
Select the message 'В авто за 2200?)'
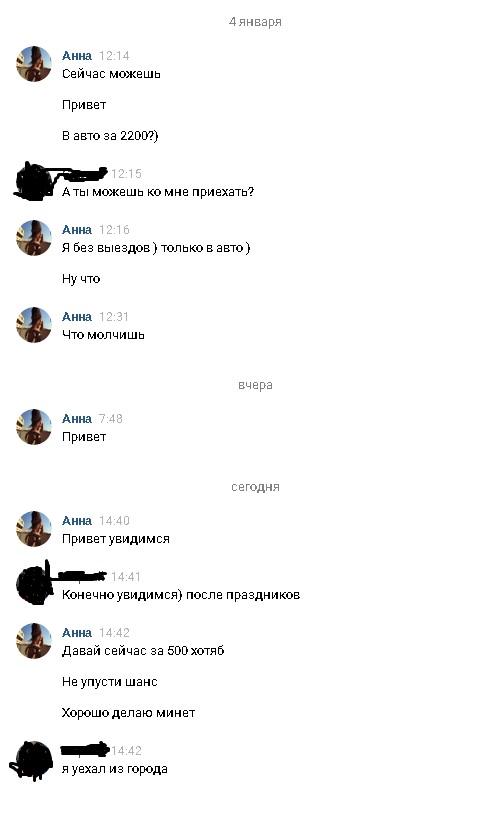click(x=110, y=136)
